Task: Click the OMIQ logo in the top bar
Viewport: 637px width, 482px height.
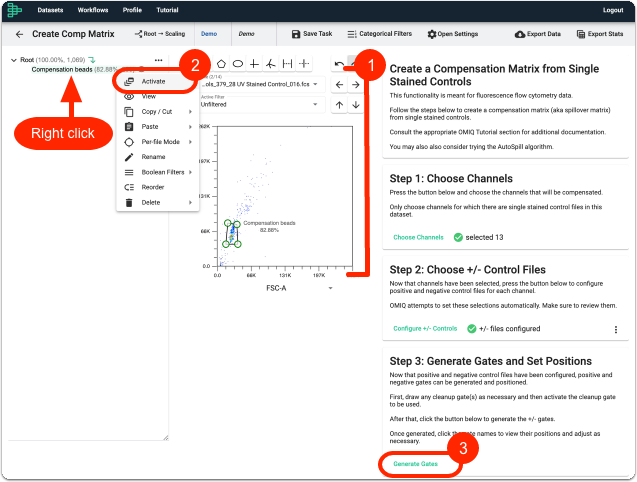Action: coord(15,10)
